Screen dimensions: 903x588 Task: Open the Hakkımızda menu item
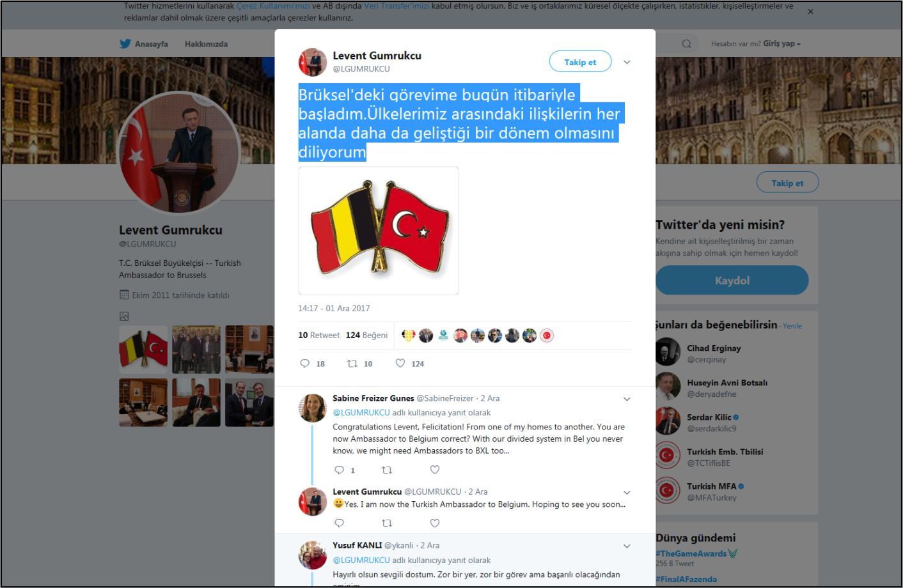click(x=206, y=44)
